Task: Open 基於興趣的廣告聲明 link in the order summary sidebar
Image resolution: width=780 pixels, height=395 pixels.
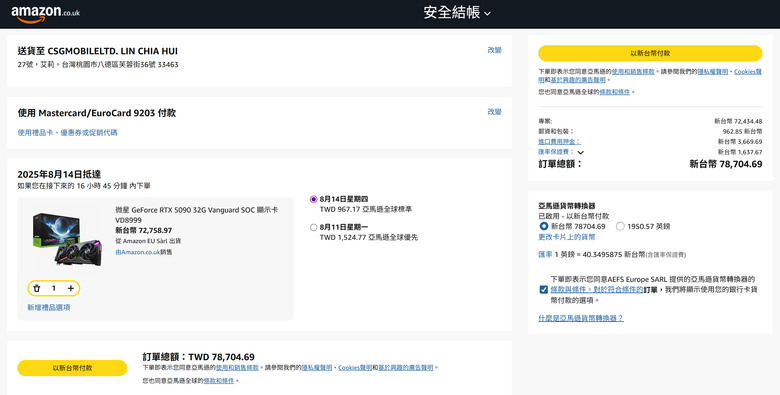Action: click(578, 80)
